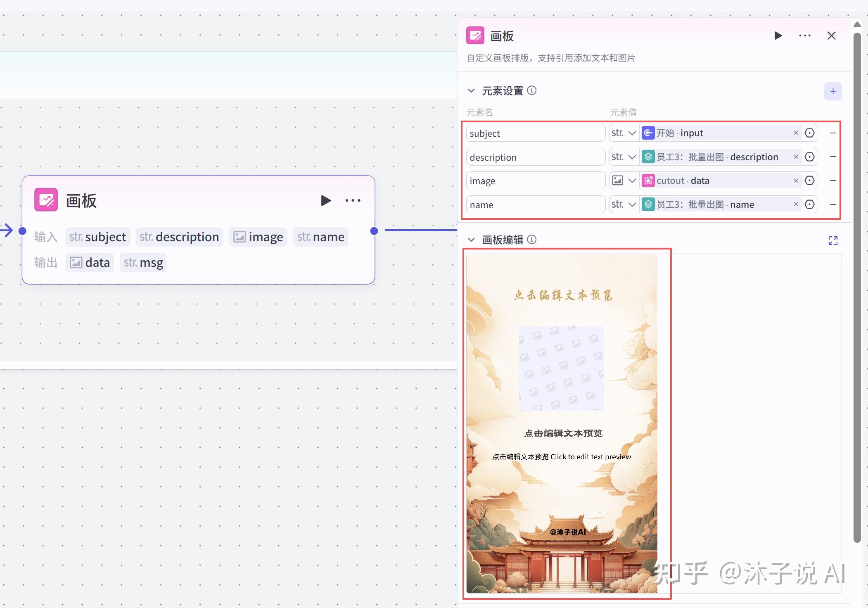The image size is (868, 608).
Task: Click the plus button to add element
Action: coord(832,91)
